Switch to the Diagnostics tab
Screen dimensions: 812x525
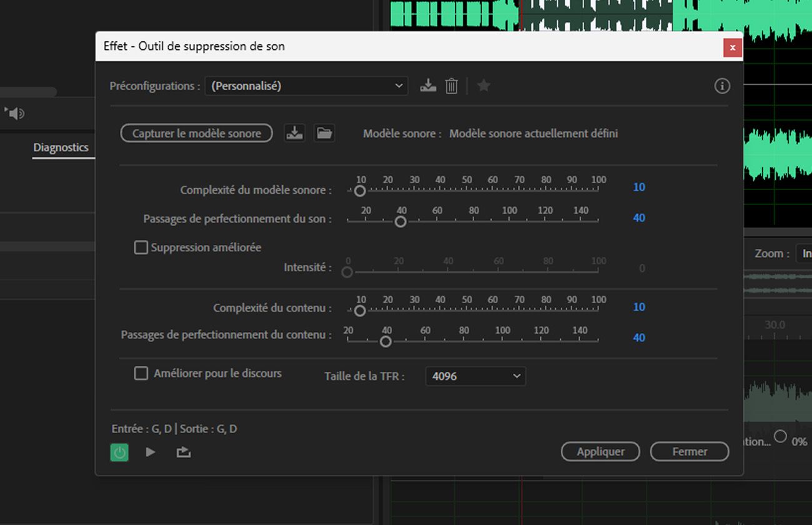61,147
